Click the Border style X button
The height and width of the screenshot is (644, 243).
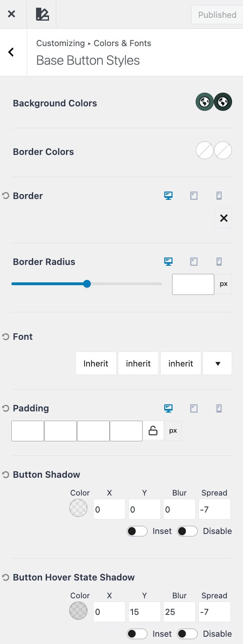224,218
